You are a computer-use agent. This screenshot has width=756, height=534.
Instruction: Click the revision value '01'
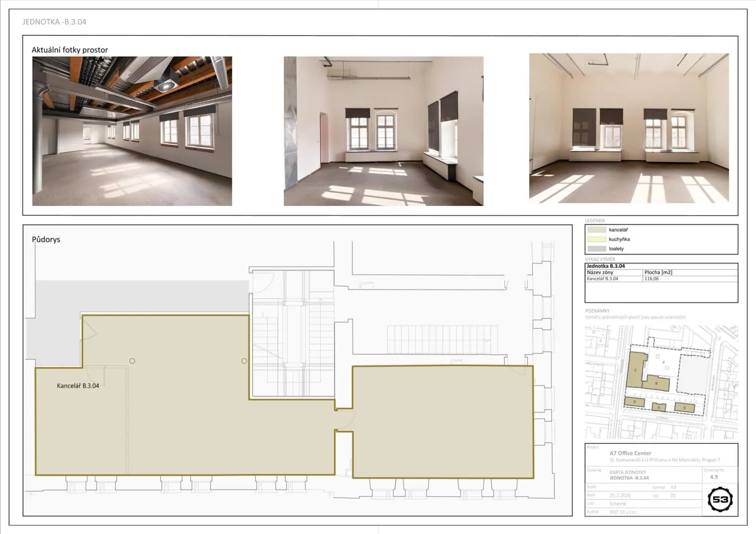pyautogui.click(x=673, y=496)
